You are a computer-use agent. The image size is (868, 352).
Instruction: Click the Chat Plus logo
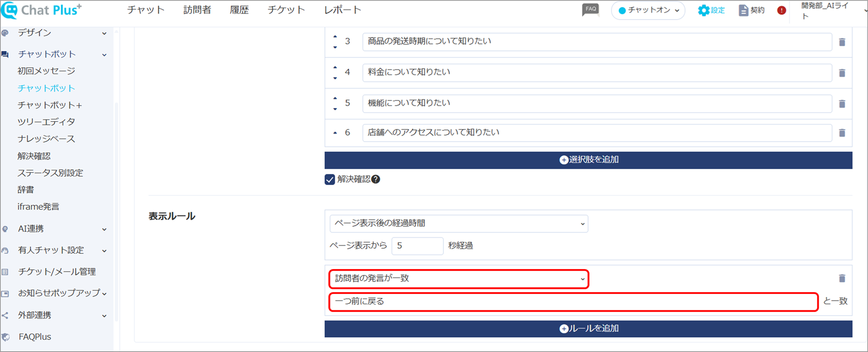[41, 10]
